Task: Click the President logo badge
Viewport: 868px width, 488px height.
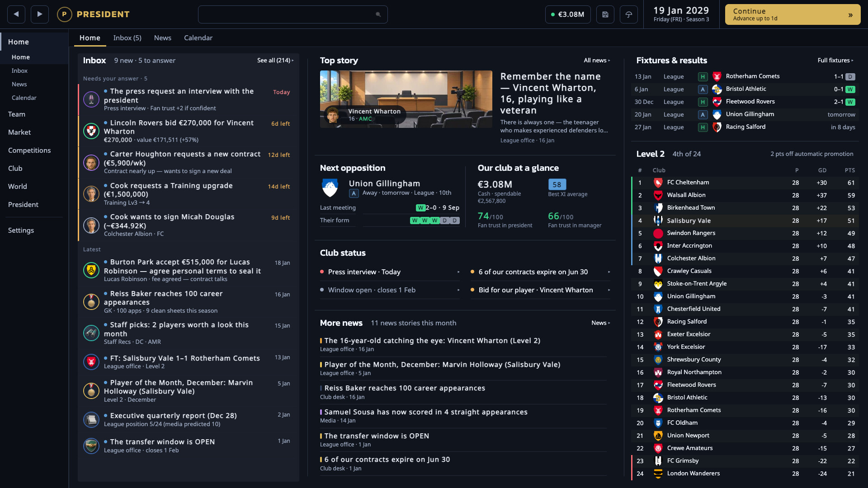Action: pos(64,14)
